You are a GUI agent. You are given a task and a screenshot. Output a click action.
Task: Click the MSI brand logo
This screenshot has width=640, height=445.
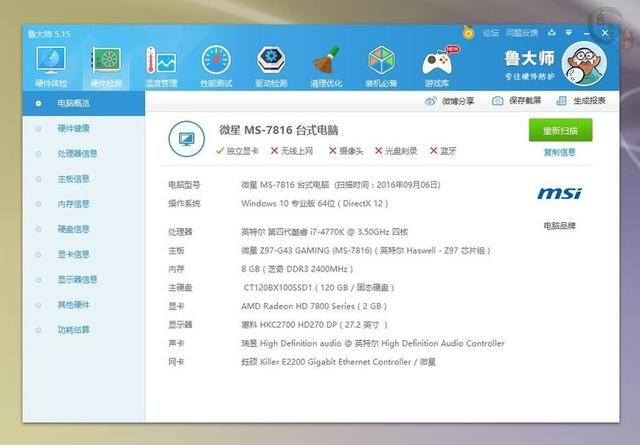(560, 193)
